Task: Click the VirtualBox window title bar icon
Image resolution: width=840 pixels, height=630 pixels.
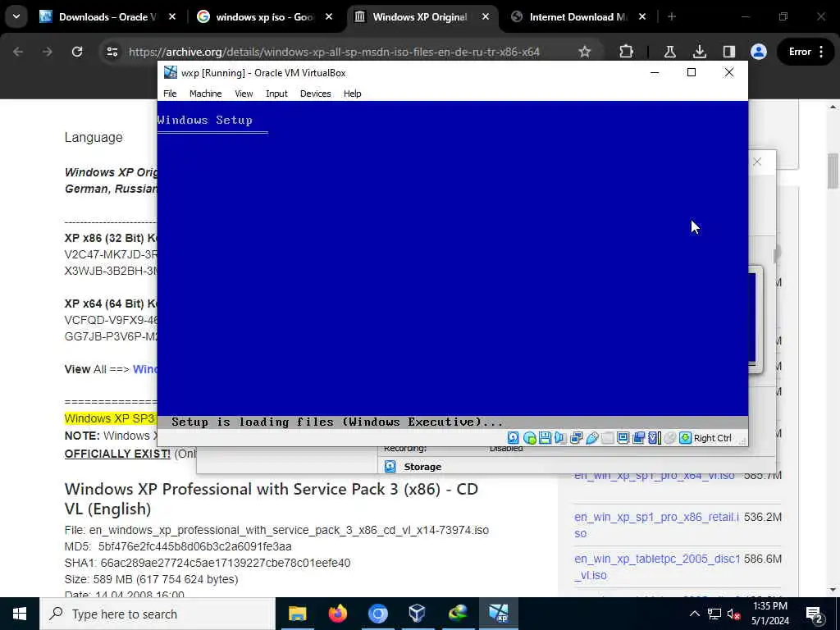Action: point(171,72)
